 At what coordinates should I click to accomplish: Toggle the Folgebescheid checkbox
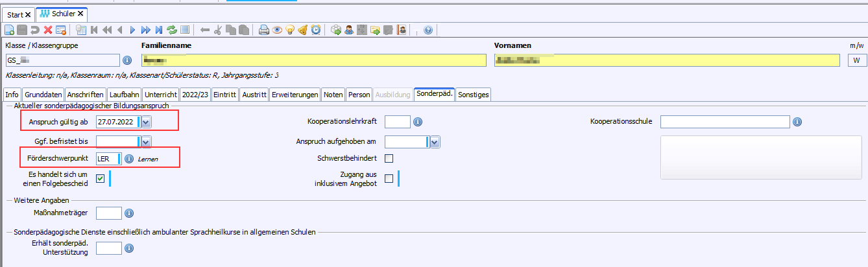point(101,179)
